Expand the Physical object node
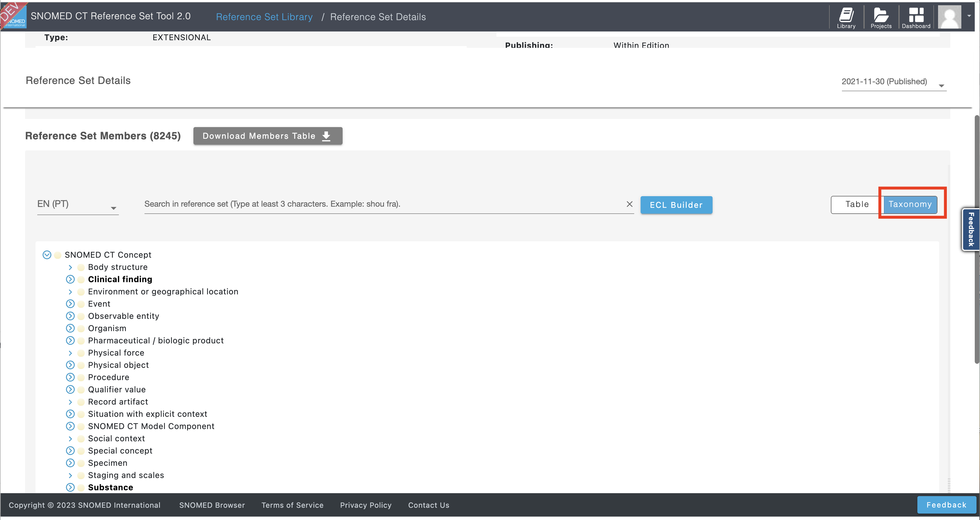Image resolution: width=980 pixels, height=520 pixels. click(x=70, y=365)
